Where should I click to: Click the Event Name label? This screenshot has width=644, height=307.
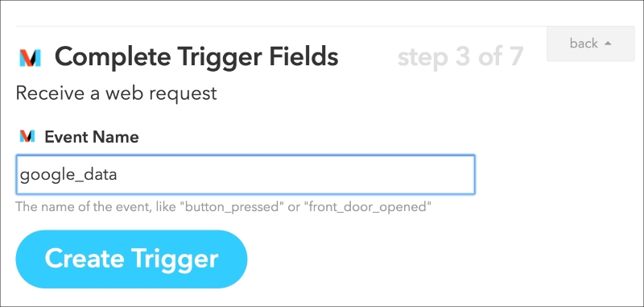point(92,137)
